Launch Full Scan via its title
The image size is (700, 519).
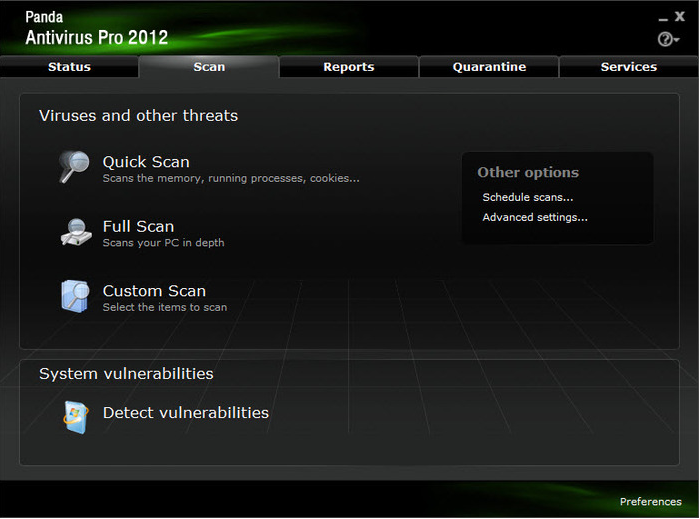[138, 226]
